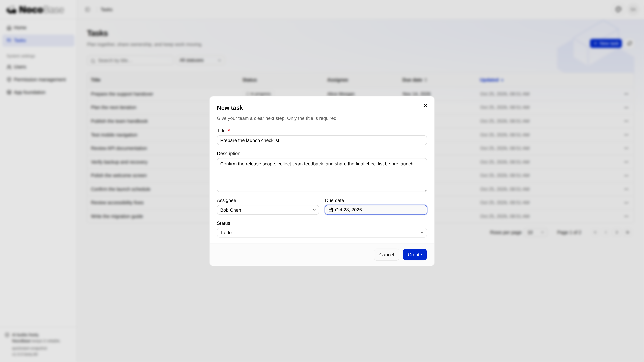Viewport: 644px width, 362px height.
Task: Click the description textarea resize handle
Action: 424,190
